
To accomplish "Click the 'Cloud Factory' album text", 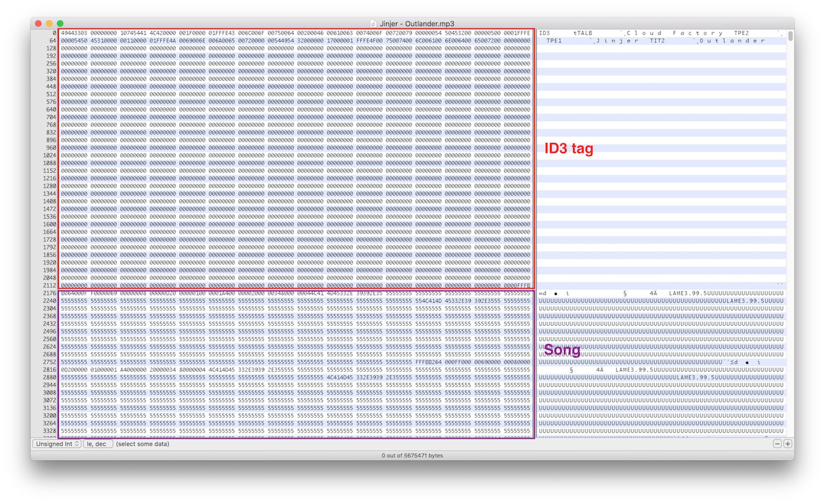I will pos(675,33).
